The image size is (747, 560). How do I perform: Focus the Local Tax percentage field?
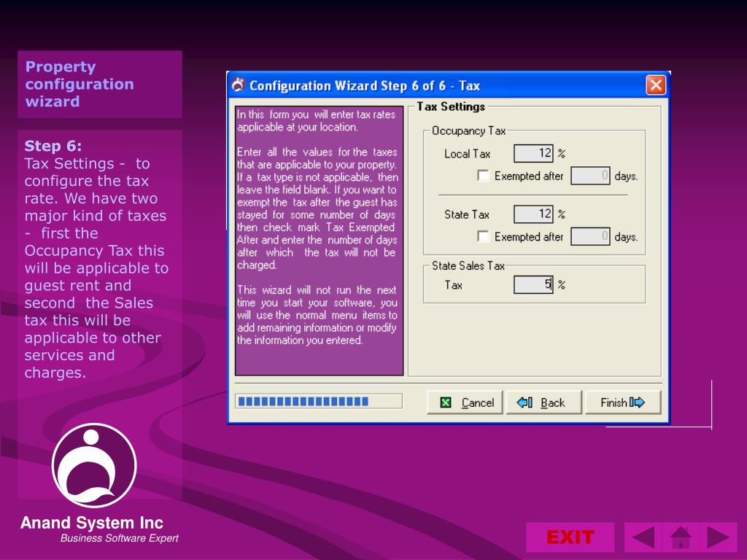[x=533, y=153]
